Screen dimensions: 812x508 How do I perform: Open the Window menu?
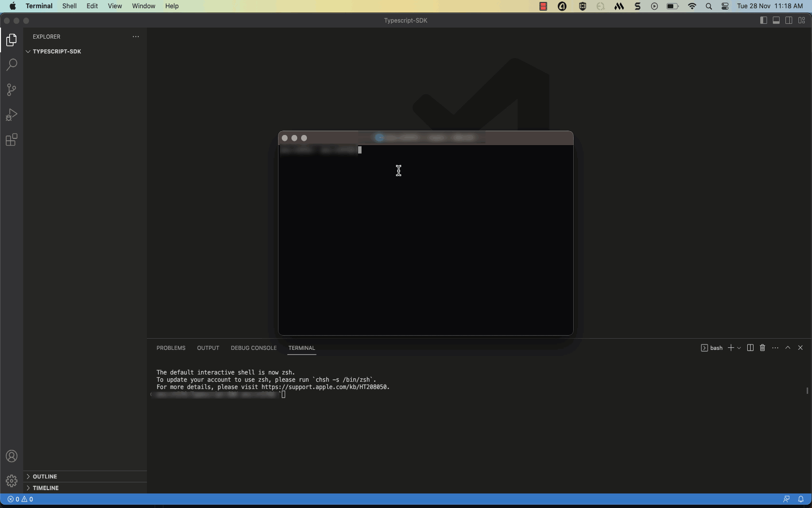(x=144, y=6)
